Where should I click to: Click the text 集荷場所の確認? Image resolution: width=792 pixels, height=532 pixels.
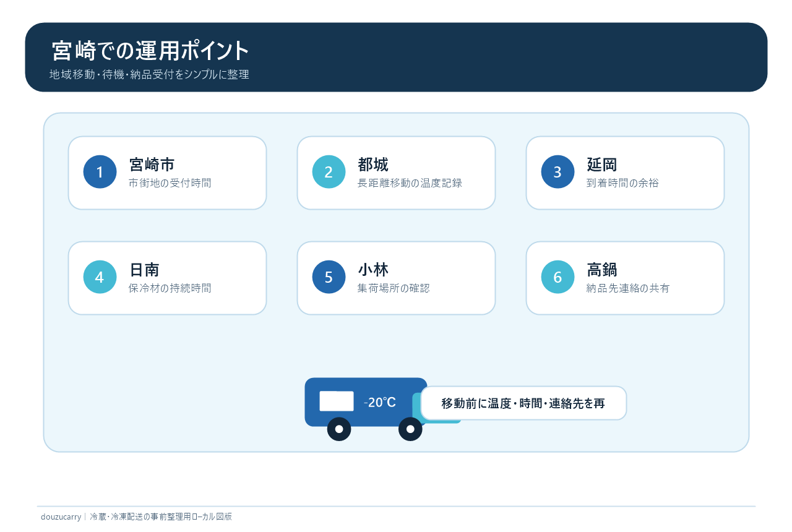[x=394, y=288]
